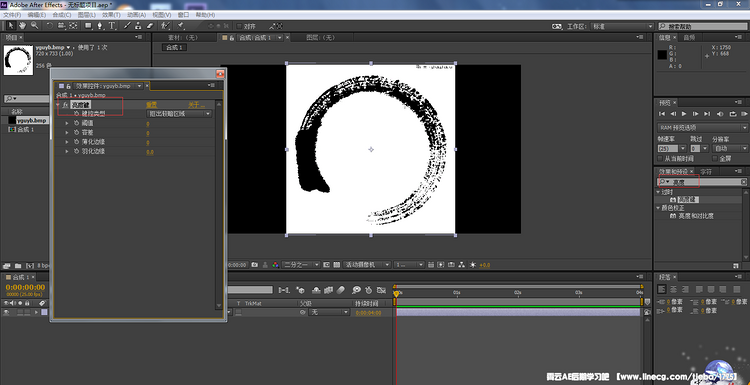The height and width of the screenshot is (385, 750).
Task: Select the Eraser tool
Action: click(149, 26)
